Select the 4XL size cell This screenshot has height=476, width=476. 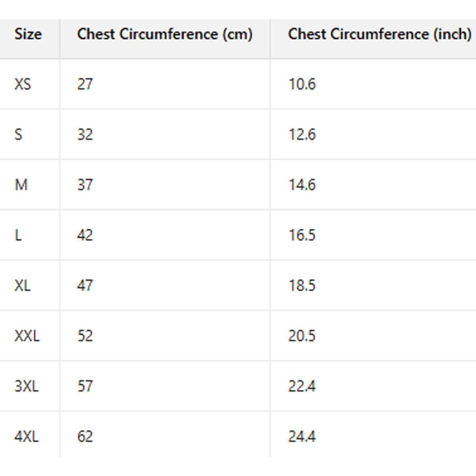pyautogui.click(x=27, y=437)
